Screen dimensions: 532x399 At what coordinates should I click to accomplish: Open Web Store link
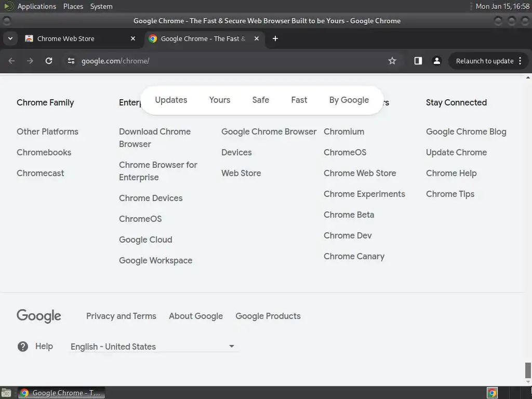coord(241,173)
